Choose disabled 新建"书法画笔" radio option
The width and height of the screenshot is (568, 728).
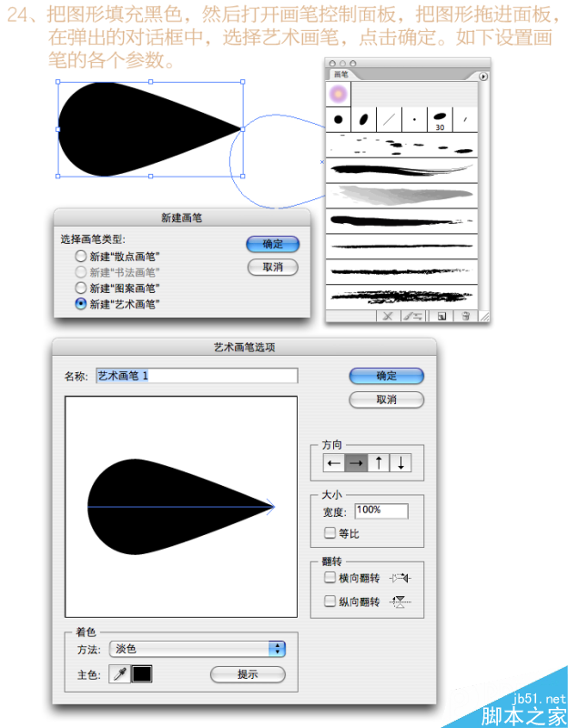coord(117,271)
